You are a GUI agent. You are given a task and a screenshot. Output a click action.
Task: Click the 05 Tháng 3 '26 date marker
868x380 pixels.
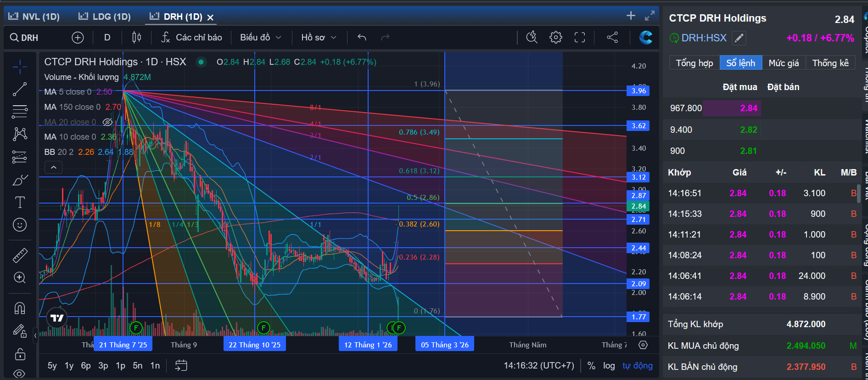coord(445,345)
